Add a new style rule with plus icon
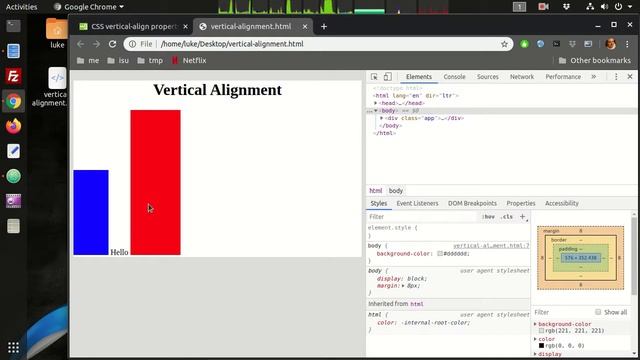640x360 pixels. click(522, 217)
